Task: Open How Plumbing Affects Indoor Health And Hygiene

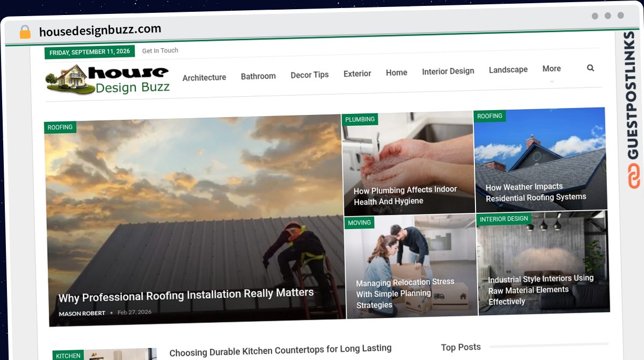Action: 405,195
